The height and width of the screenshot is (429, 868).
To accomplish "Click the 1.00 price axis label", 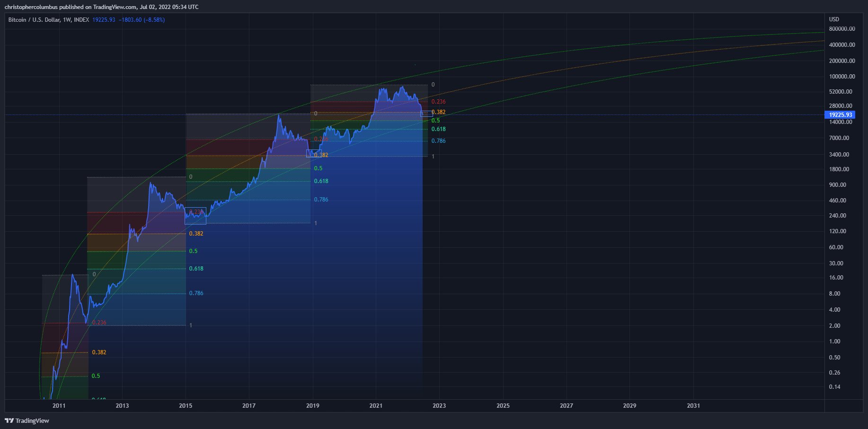I will (835, 341).
